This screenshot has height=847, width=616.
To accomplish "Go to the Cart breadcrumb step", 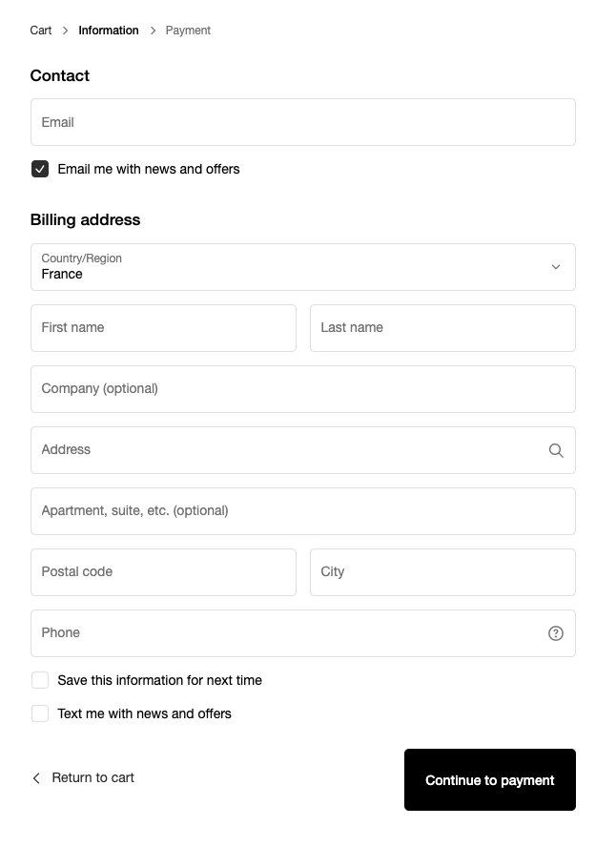I will pyautogui.click(x=40, y=30).
